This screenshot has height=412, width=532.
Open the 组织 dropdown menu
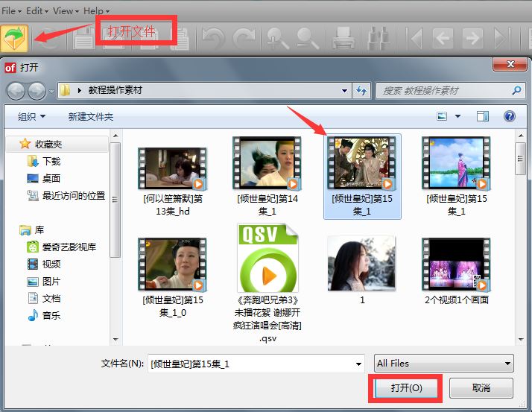pos(31,116)
